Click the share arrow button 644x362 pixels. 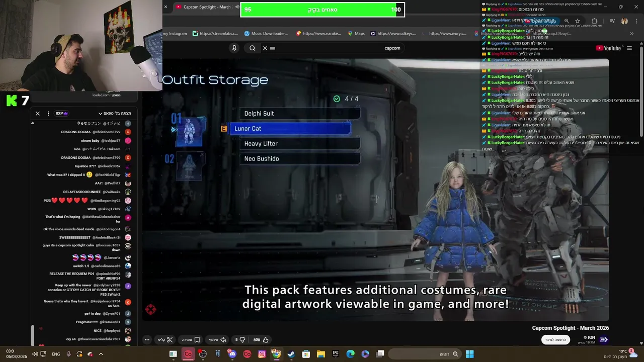point(218,340)
